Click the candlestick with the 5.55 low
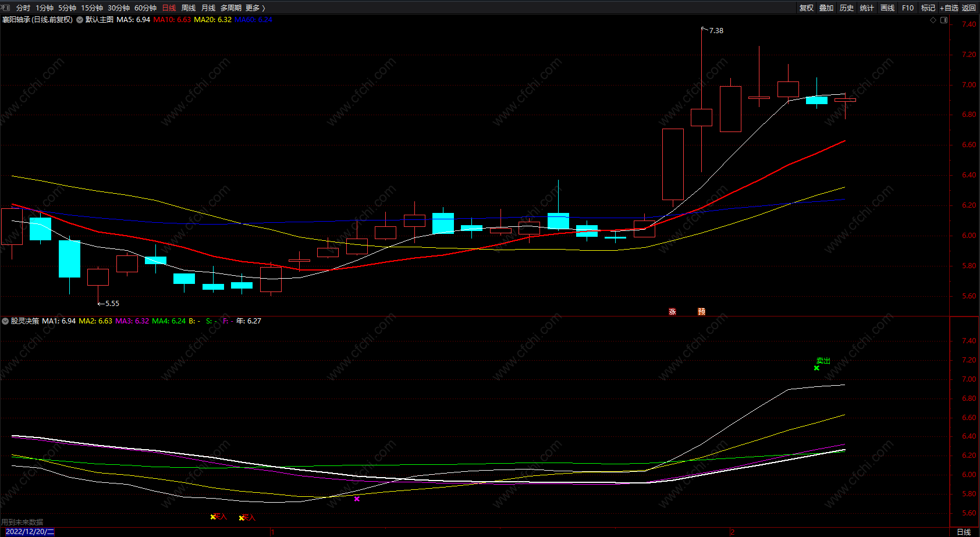 (98, 277)
